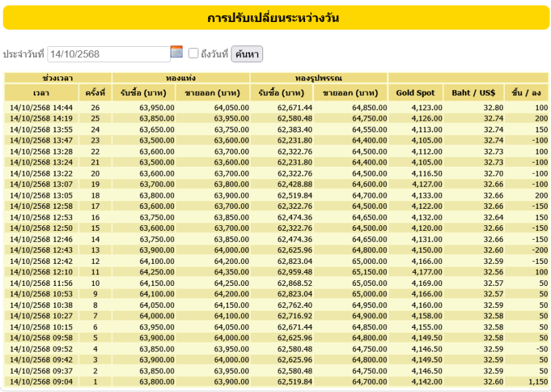Select the ครั้งที่ column header
551x392 pixels.
point(95,93)
